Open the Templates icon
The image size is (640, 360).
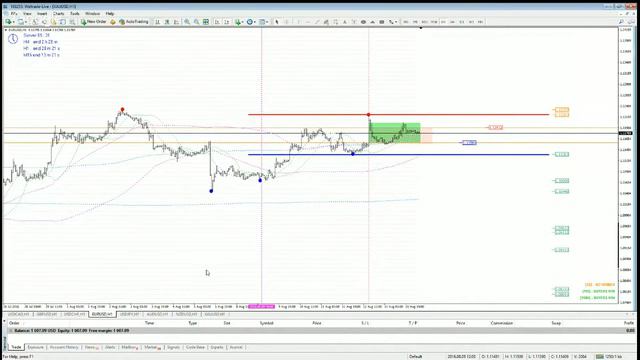point(262,22)
